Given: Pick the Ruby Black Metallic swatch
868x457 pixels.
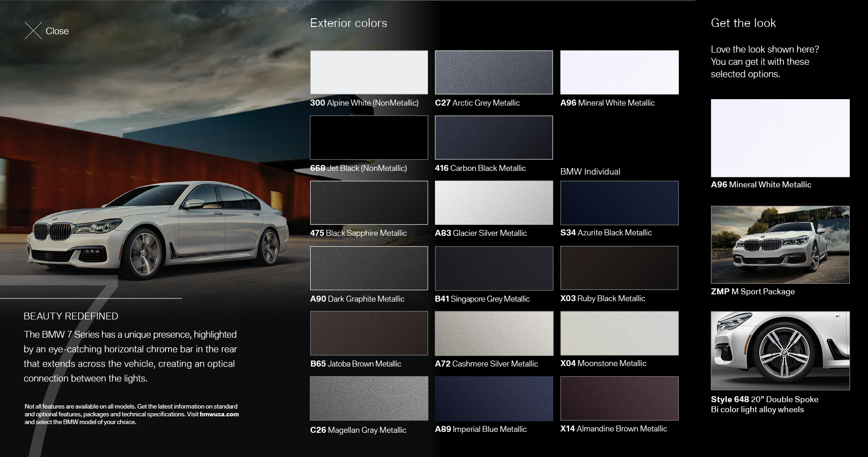Looking at the screenshot, I should coord(619,268).
